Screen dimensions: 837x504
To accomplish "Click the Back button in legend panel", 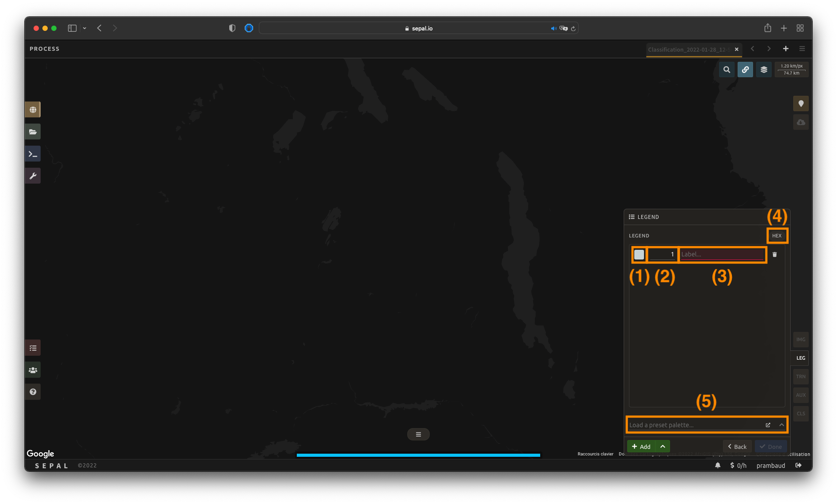I will click(x=737, y=447).
